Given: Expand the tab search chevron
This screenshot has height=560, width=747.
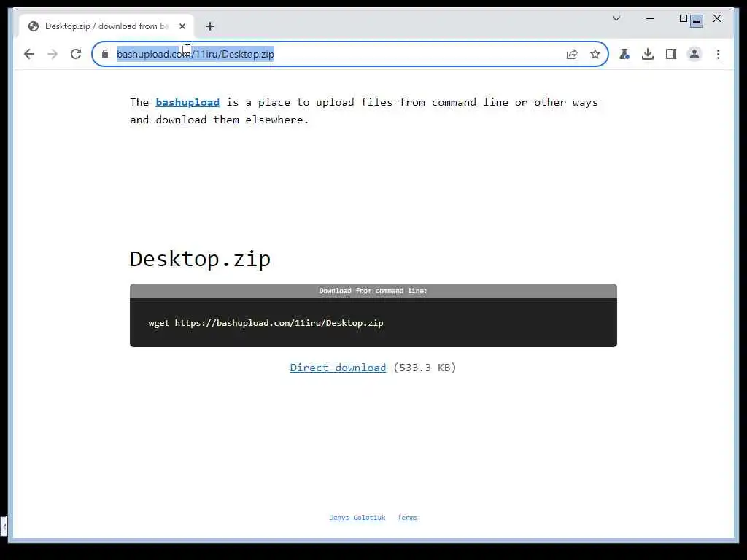Looking at the screenshot, I should 616,18.
